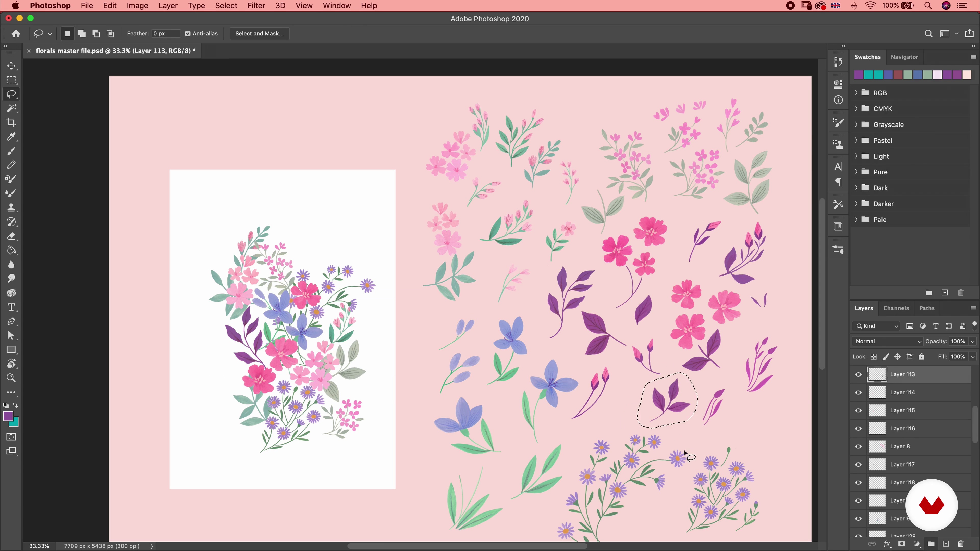The image size is (980, 551).
Task: Hide Layer 8 visibility eye
Action: point(858,446)
